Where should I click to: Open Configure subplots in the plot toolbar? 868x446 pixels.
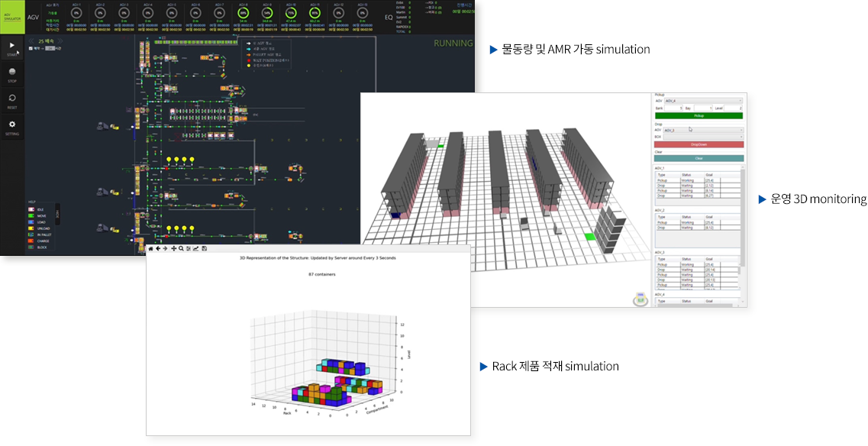click(189, 249)
